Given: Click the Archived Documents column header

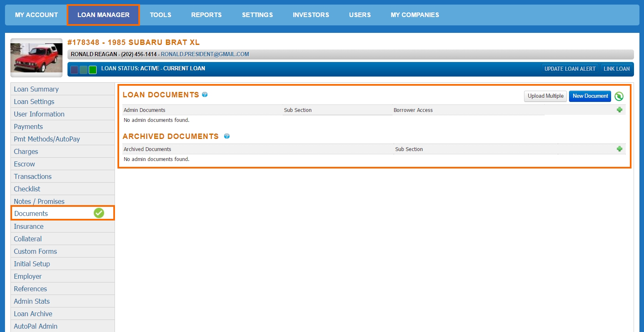Looking at the screenshot, I should pos(147,149).
